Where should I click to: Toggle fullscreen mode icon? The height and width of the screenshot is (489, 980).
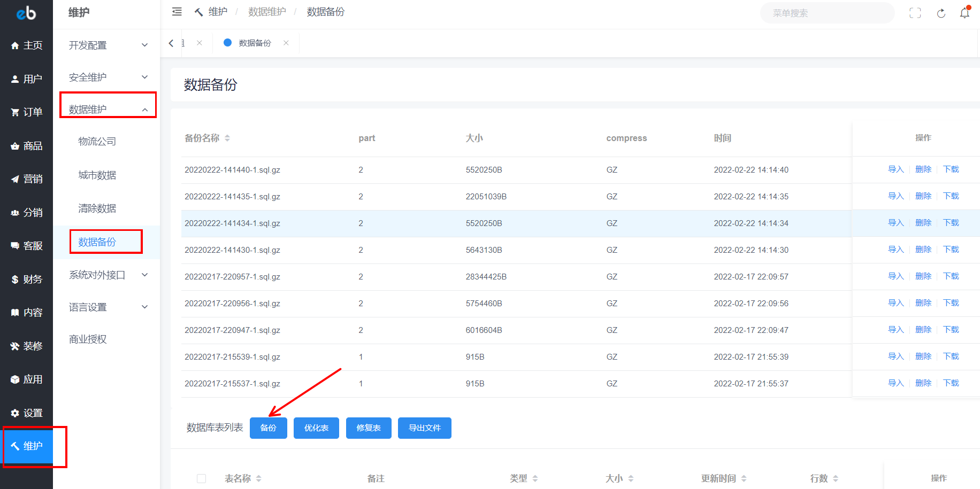[915, 13]
